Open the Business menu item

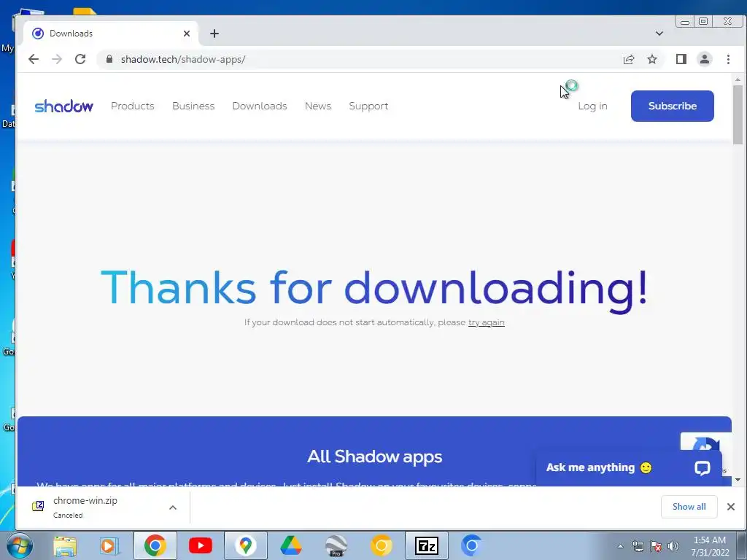point(193,106)
